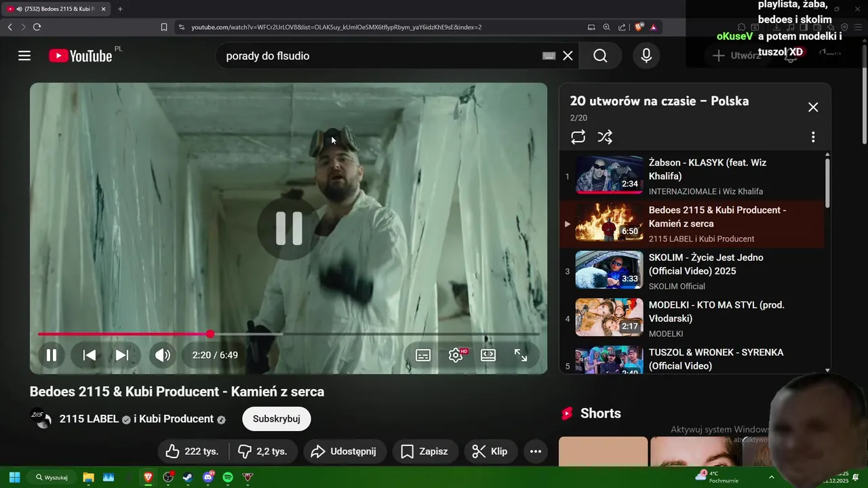868x488 pixels.
Task: Play SKOLIM - Życie Jest Jedno video
Action: [x=692, y=271]
